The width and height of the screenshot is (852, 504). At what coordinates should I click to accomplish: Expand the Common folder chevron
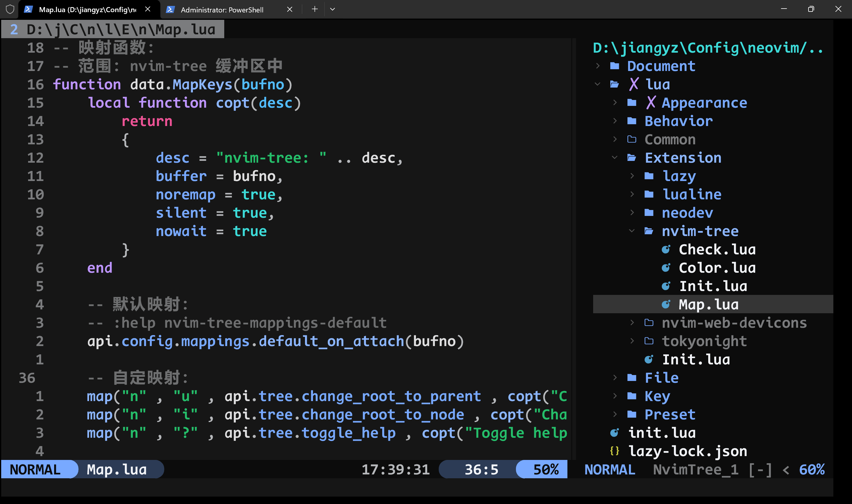615,139
